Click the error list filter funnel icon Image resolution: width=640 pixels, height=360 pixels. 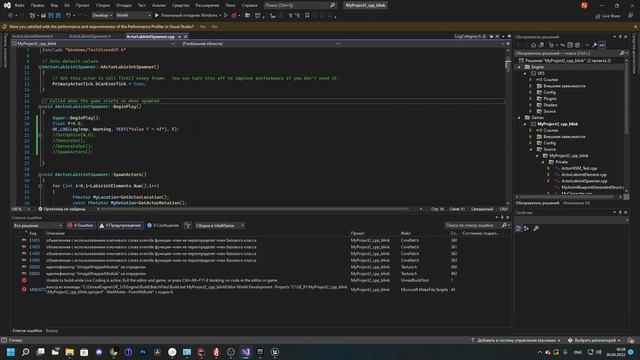coord(188,225)
